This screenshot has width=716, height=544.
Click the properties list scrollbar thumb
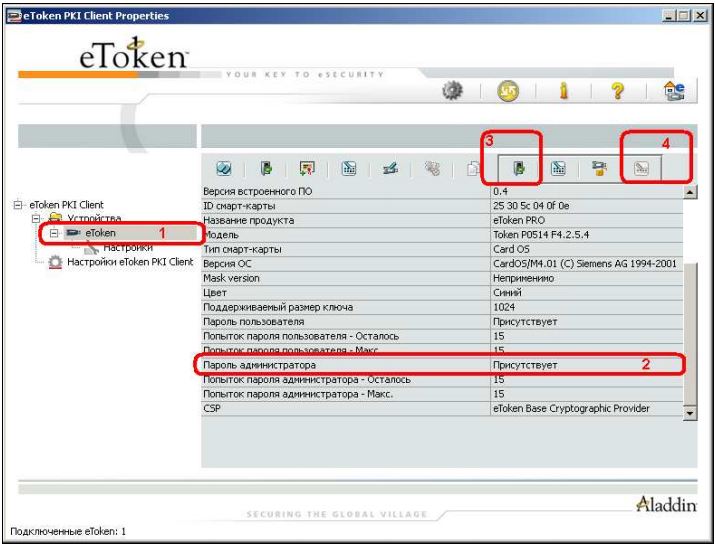click(x=690, y=334)
